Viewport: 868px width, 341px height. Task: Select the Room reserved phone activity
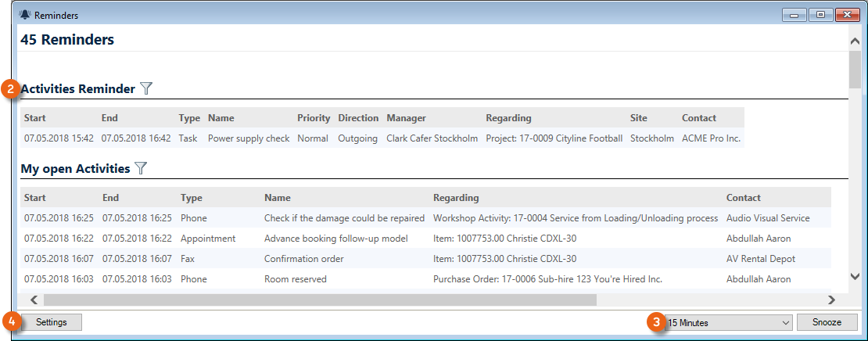point(295,279)
